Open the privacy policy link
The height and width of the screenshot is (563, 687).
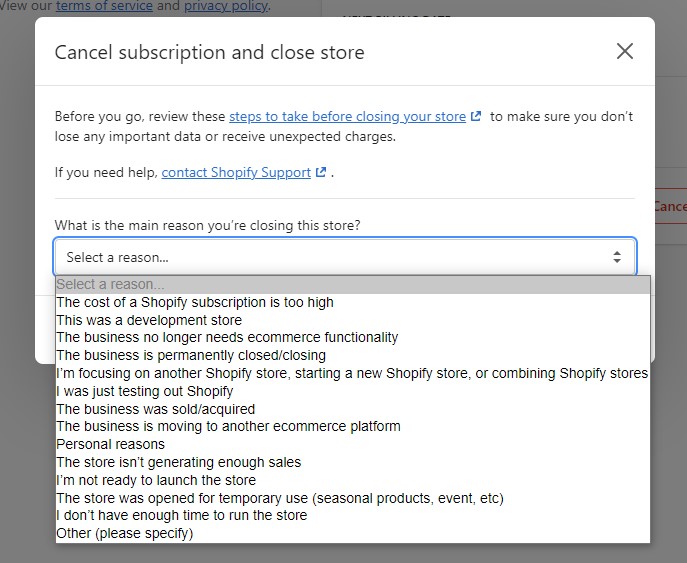point(226,6)
